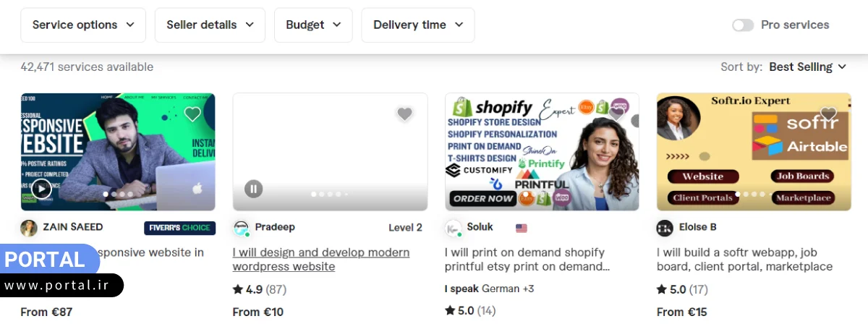This screenshot has height=324, width=868.
Task: Expand the Service options filter
Action: point(83,25)
